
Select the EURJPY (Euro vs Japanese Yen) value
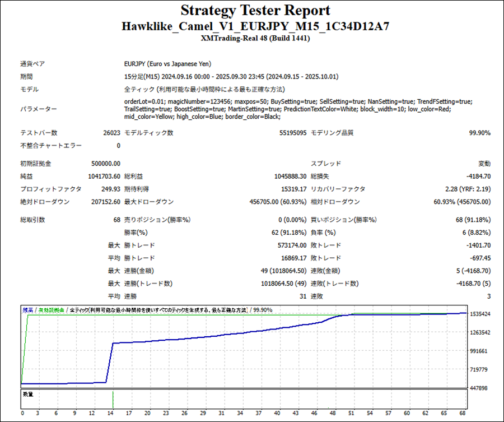tap(167, 64)
